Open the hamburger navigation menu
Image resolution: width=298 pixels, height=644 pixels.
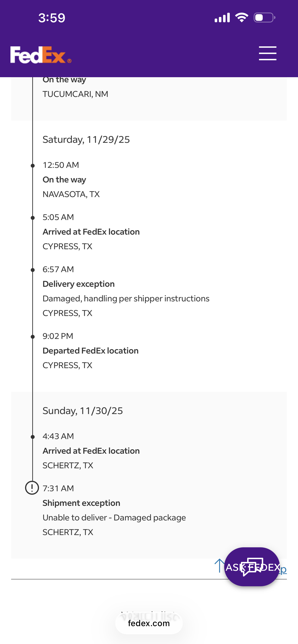coord(267,53)
